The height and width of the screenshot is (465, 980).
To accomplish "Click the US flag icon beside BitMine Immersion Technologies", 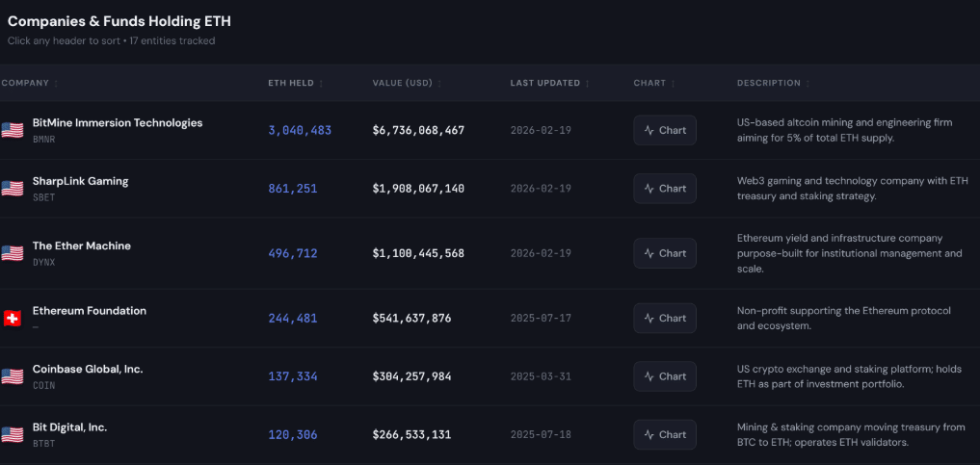I will (x=12, y=131).
